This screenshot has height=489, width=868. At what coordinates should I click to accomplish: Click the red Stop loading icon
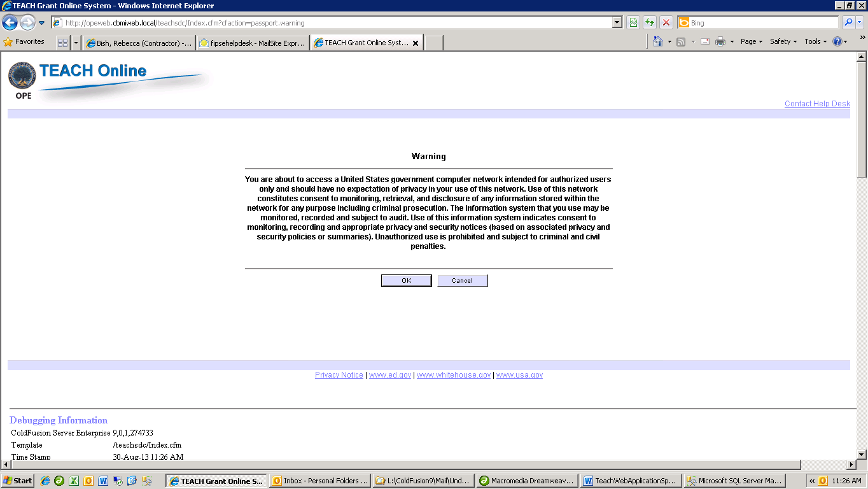[x=666, y=23]
